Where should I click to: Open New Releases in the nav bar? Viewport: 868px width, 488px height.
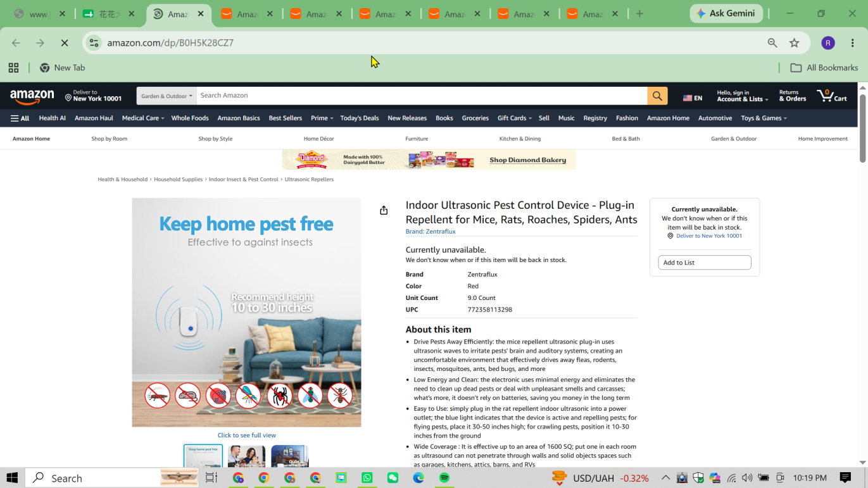coord(407,118)
